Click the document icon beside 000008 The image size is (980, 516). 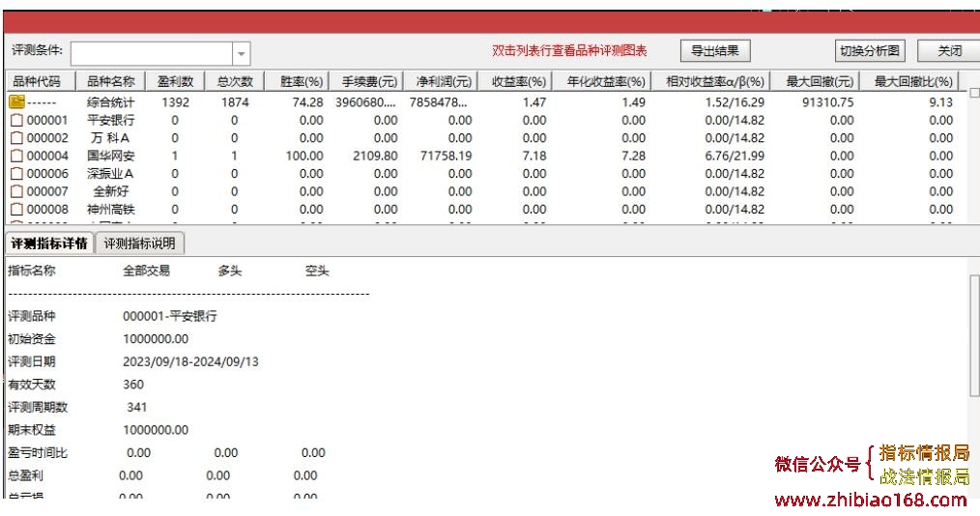click(16, 209)
